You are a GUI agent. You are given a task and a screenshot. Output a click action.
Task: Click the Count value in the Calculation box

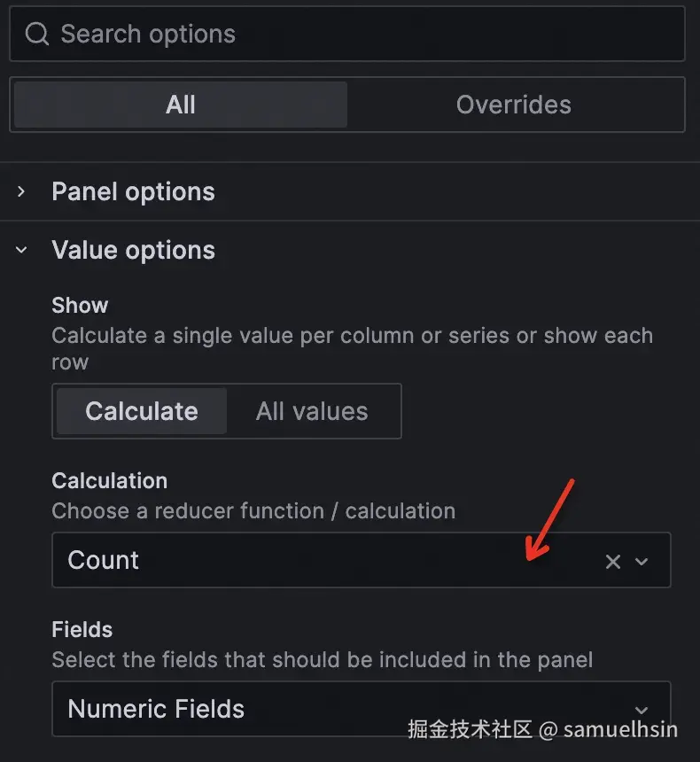coord(104,560)
